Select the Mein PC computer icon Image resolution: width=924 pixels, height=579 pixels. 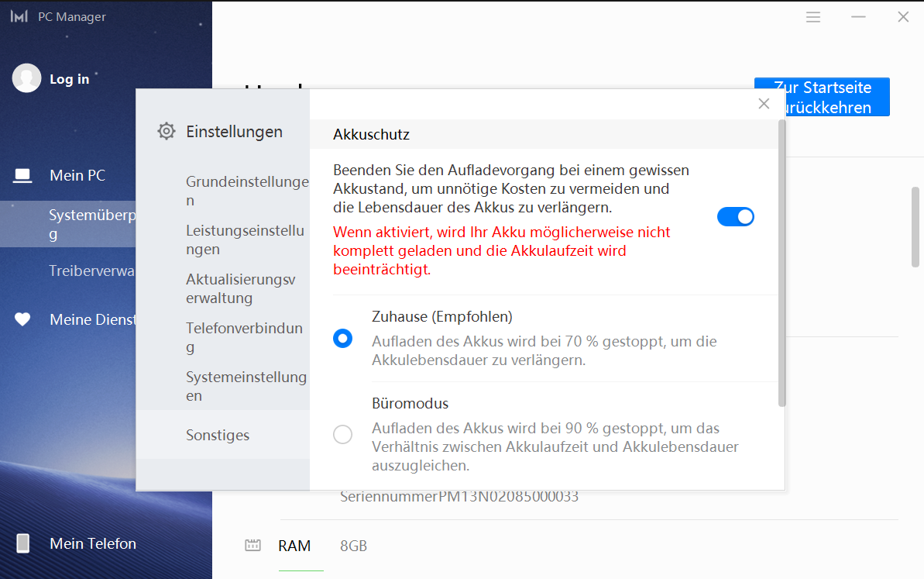coord(22,174)
